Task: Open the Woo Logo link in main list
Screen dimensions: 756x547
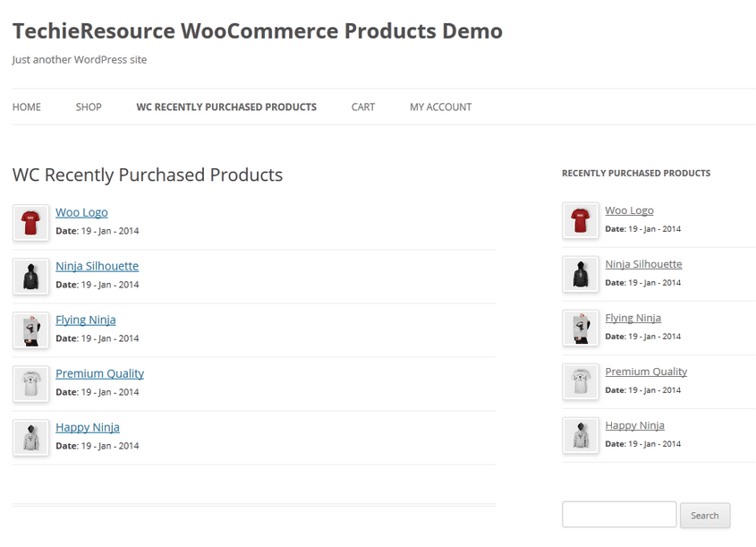Action: pos(81,213)
